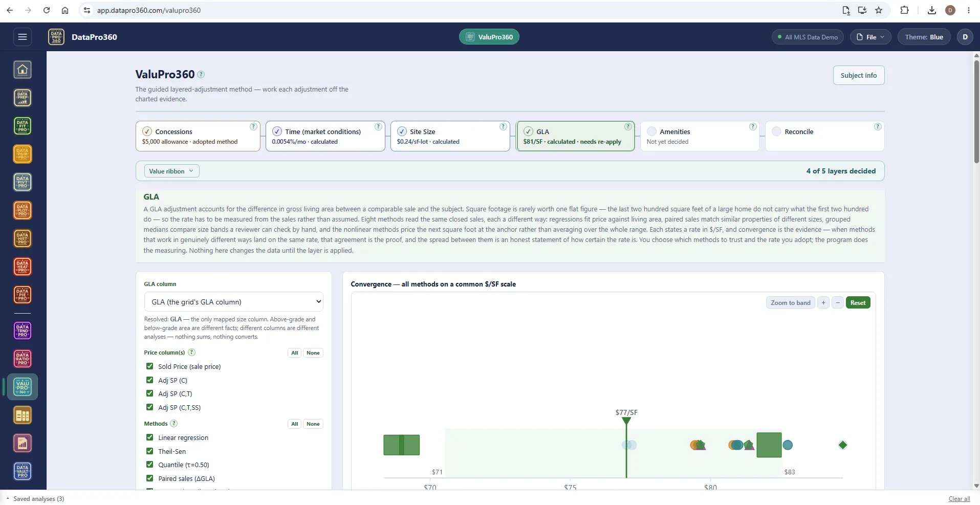Open the Data Pie Pro module icon
The image size is (980, 505).
pyautogui.click(x=23, y=295)
